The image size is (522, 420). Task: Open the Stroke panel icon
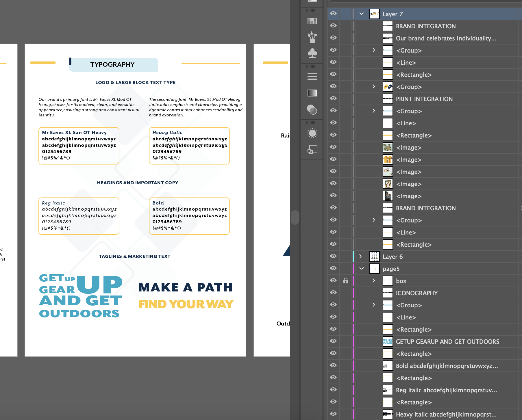click(x=312, y=77)
